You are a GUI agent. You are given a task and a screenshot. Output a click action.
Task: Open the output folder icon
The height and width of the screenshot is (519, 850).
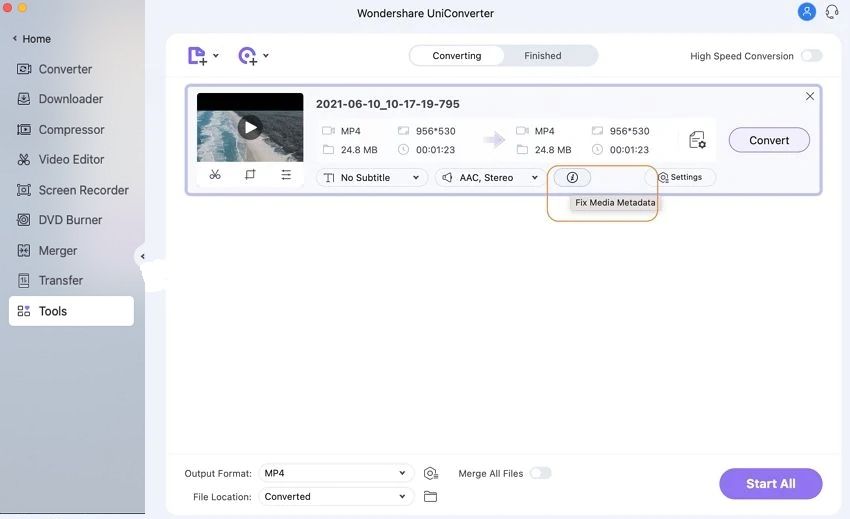(430, 496)
